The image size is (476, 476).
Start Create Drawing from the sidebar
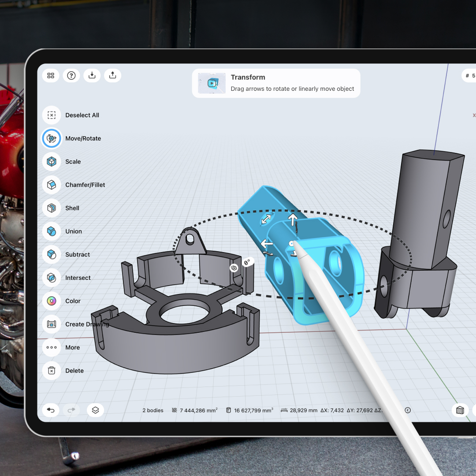pyautogui.click(x=76, y=324)
